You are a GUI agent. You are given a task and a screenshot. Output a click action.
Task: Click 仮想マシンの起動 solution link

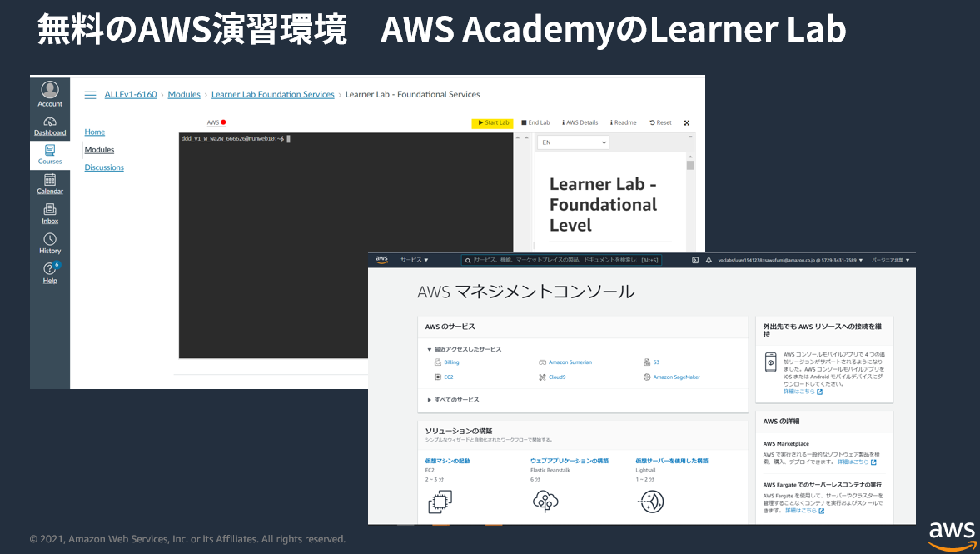pos(447,461)
